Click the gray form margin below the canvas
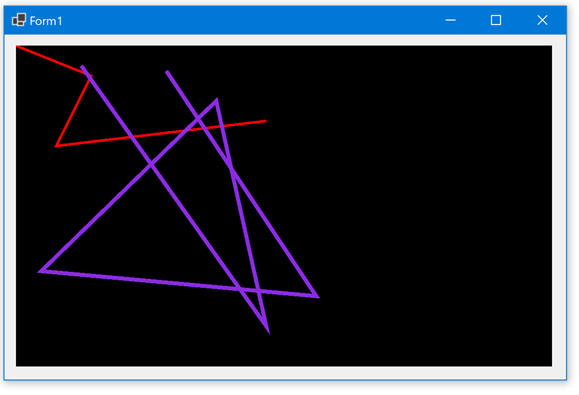This screenshot has height=395, width=579. pos(284,372)
